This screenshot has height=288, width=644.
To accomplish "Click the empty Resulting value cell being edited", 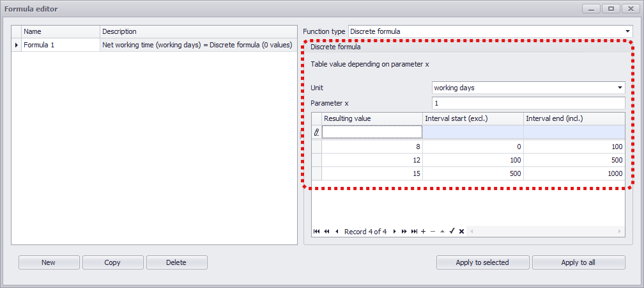I will (x=372, y=132).
